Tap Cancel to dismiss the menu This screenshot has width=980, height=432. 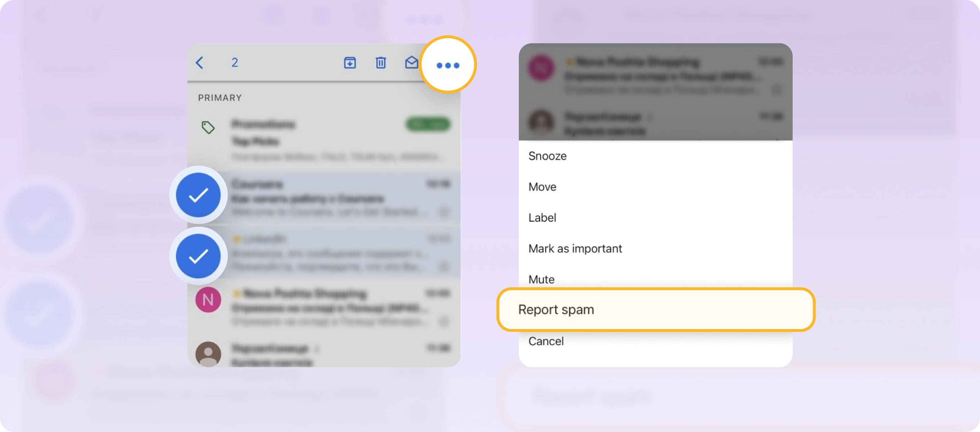click(x=545, y=341)
